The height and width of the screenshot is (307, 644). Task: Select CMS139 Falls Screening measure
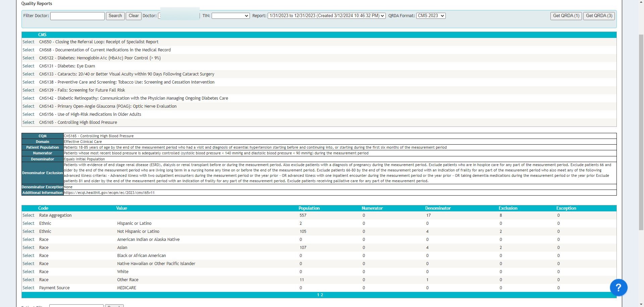click(29, 90)
